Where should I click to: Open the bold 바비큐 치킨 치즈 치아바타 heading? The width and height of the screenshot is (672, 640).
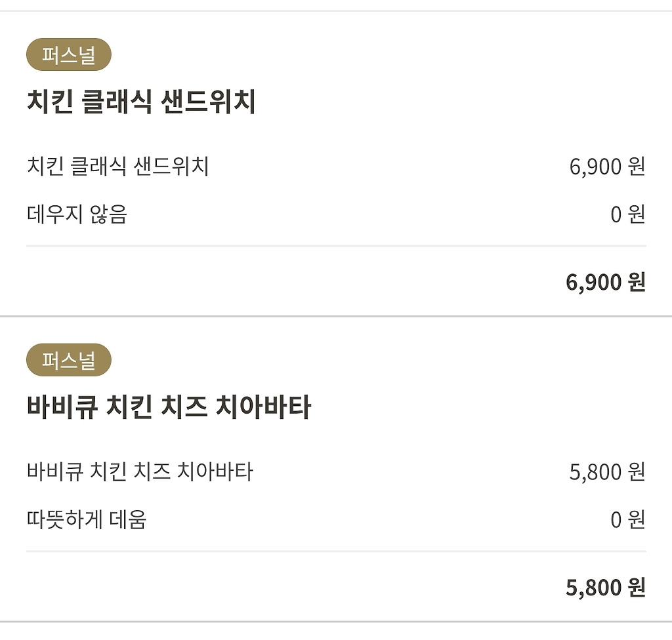pyautogui.click(x=169, y=408)
